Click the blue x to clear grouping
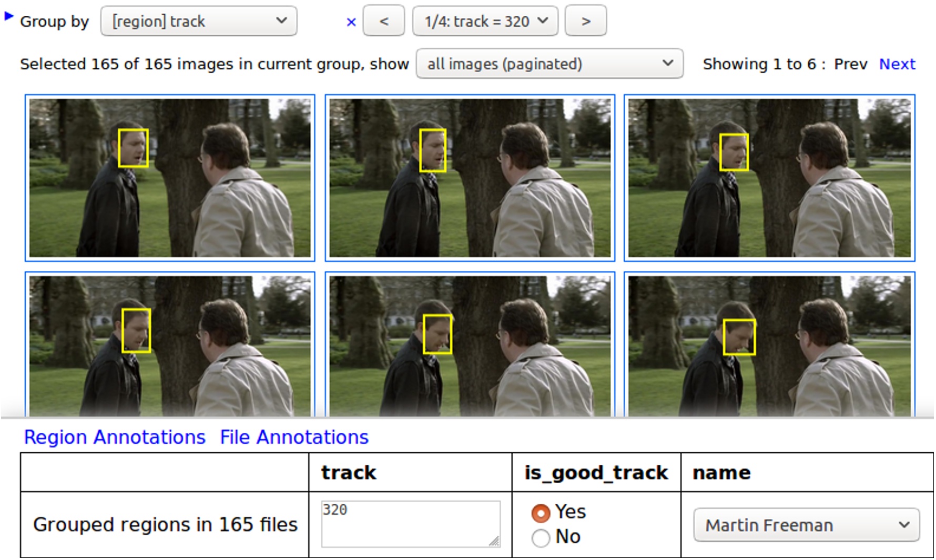 coord(351,22)
